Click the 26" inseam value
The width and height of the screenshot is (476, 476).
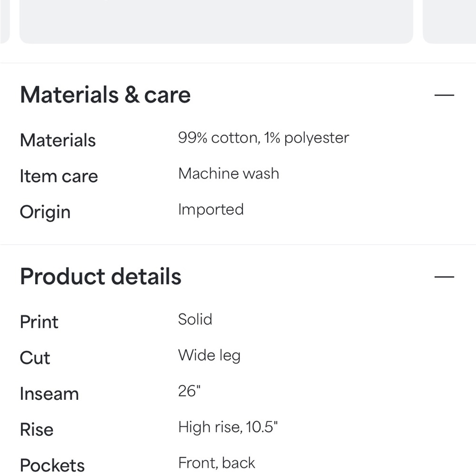point(189,391)
